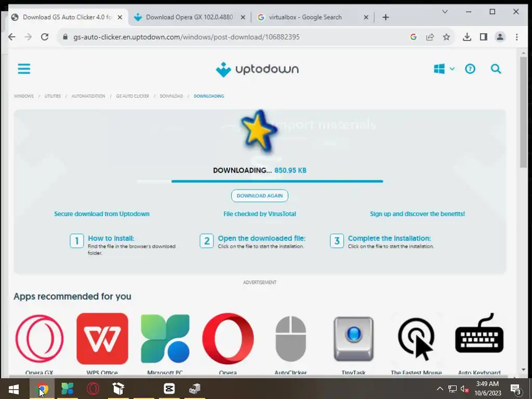Open the Windows platform selector icon
Viewport: 532px width, 399px height.
(x=439, y=69)
